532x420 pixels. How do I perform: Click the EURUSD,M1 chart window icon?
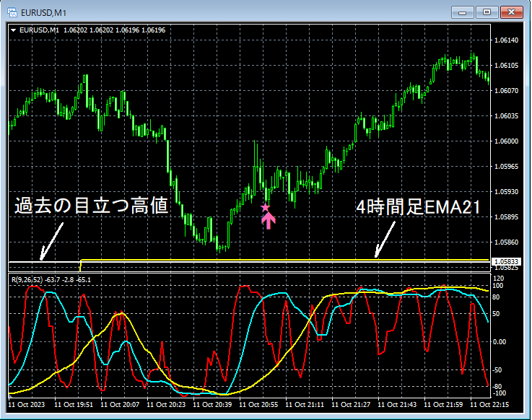click(12, 12)
